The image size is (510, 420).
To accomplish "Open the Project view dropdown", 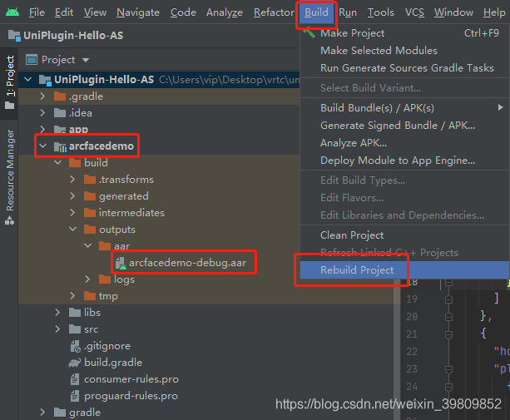I will (86, 60).
